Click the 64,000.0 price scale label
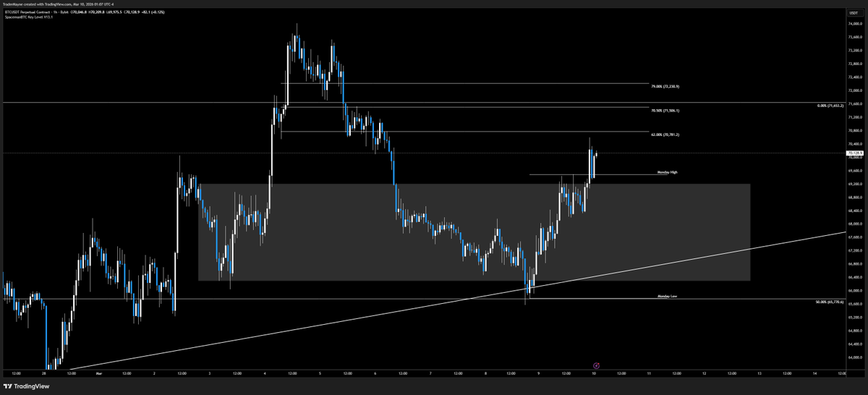 tap(856, 357)
